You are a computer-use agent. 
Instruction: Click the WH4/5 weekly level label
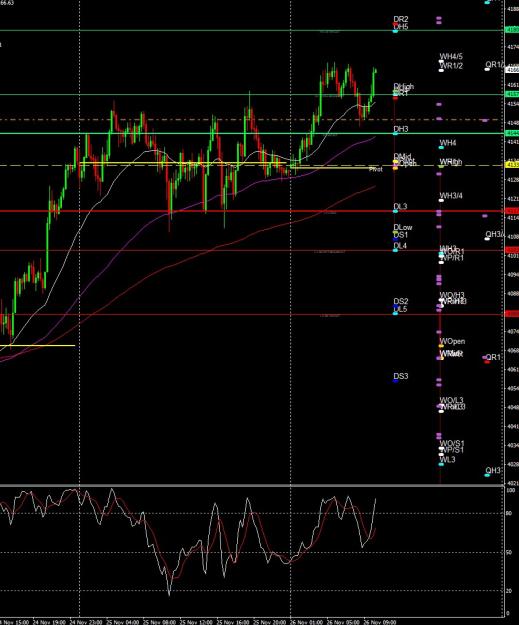[451, 57]
